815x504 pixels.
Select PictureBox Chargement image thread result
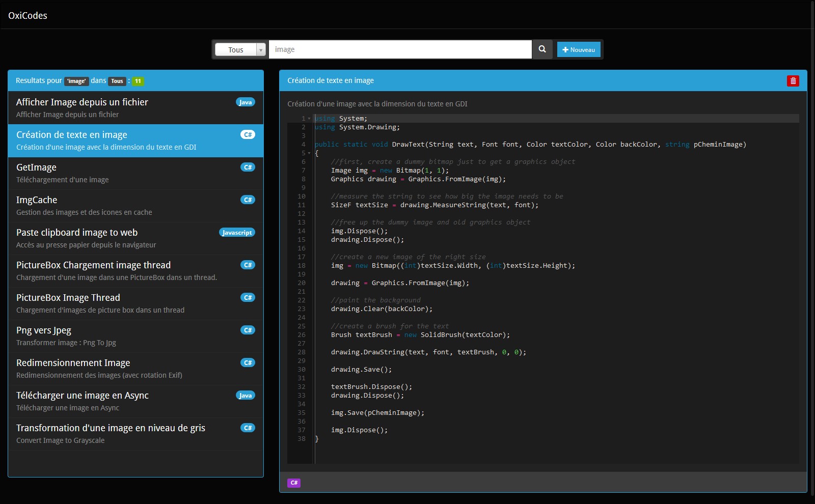[x=135, y=271]
